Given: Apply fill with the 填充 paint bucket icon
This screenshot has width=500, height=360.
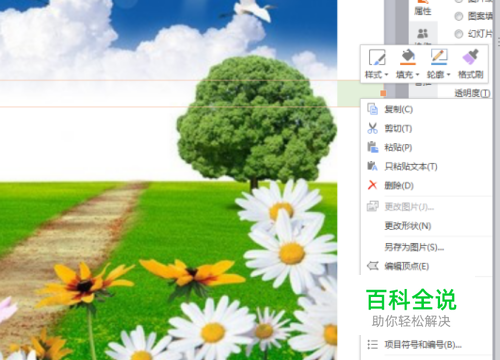Looking at the screenshot, I should click(x=408, y=57).
